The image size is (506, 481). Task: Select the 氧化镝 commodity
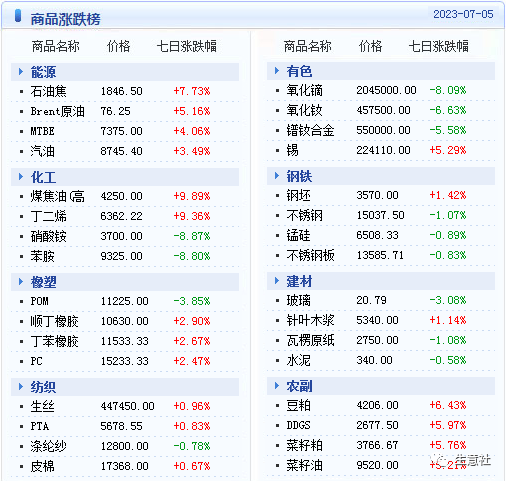click(304, 90)
